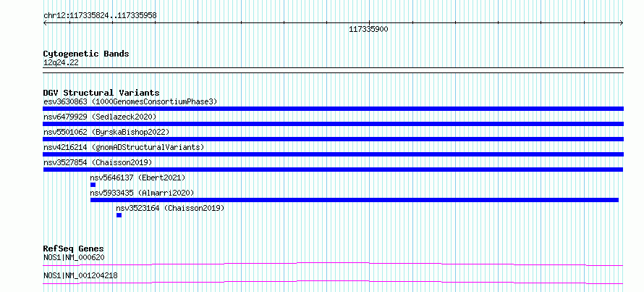
Task: Click the RefSeq Genes track title
Action: (x=74, y=249)
